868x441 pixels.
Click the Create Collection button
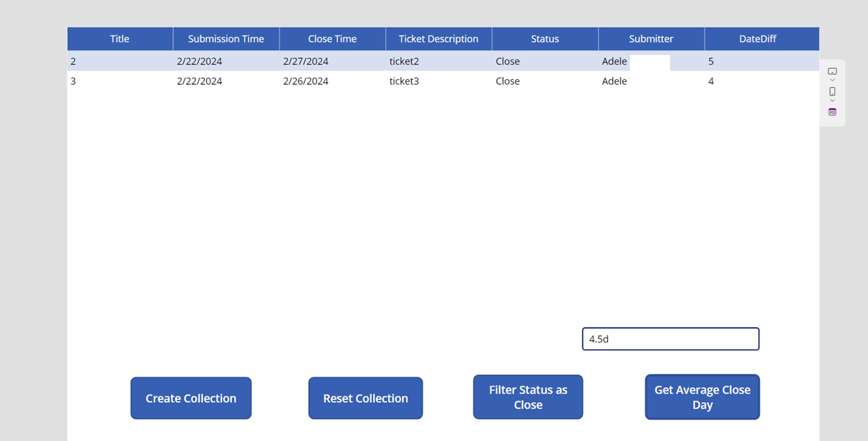point(191,398)
